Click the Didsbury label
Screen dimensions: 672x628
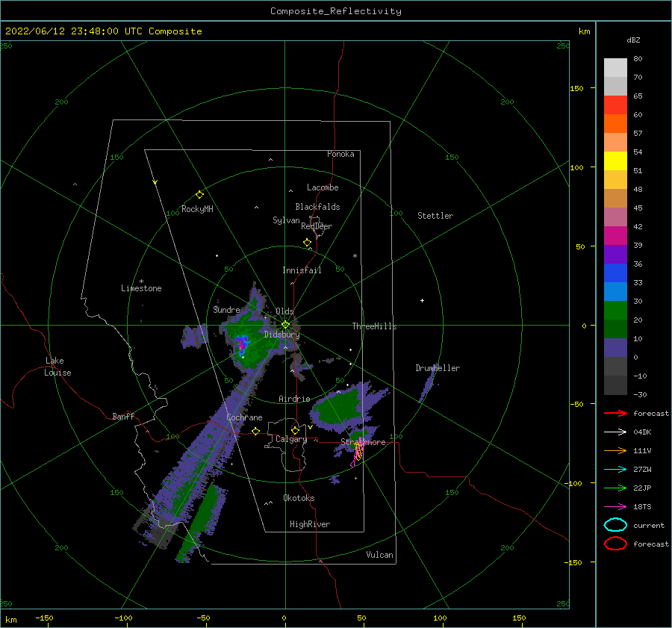coord(281,335)
